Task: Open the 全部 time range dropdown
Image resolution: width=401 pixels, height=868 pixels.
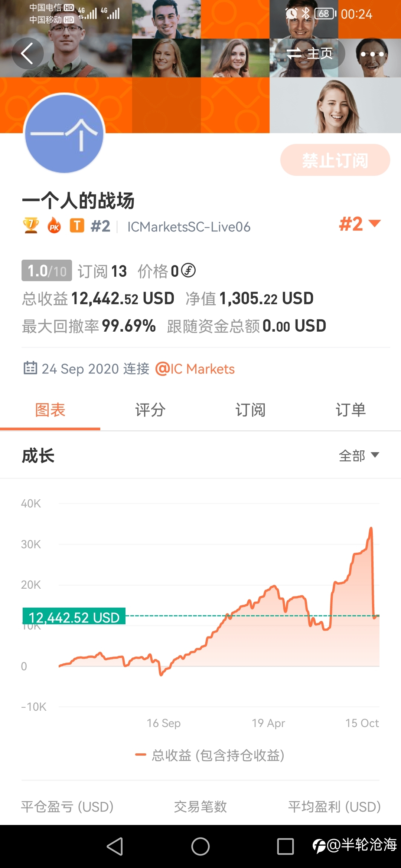Action: (x=359, y=456)
